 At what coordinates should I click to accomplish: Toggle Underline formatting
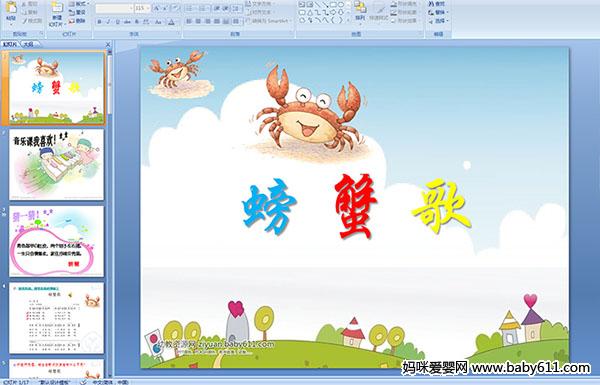117,22
